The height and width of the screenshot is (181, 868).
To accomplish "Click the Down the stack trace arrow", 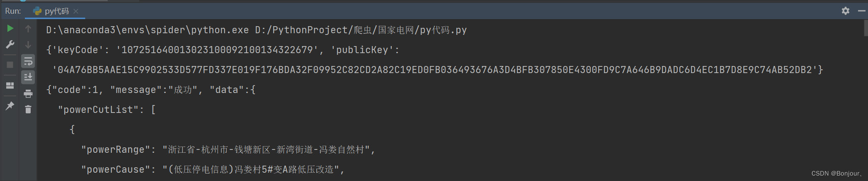I will (x=28, y=45).
